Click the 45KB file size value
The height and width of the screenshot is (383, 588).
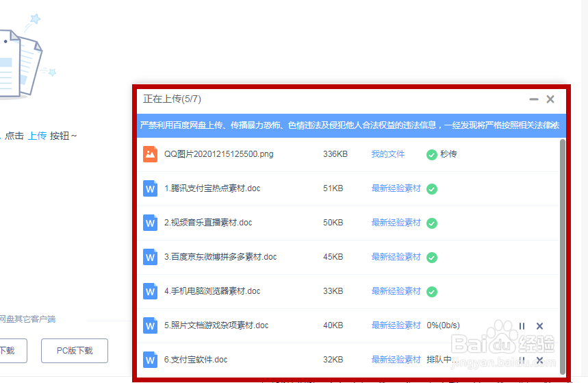point(333,257)
